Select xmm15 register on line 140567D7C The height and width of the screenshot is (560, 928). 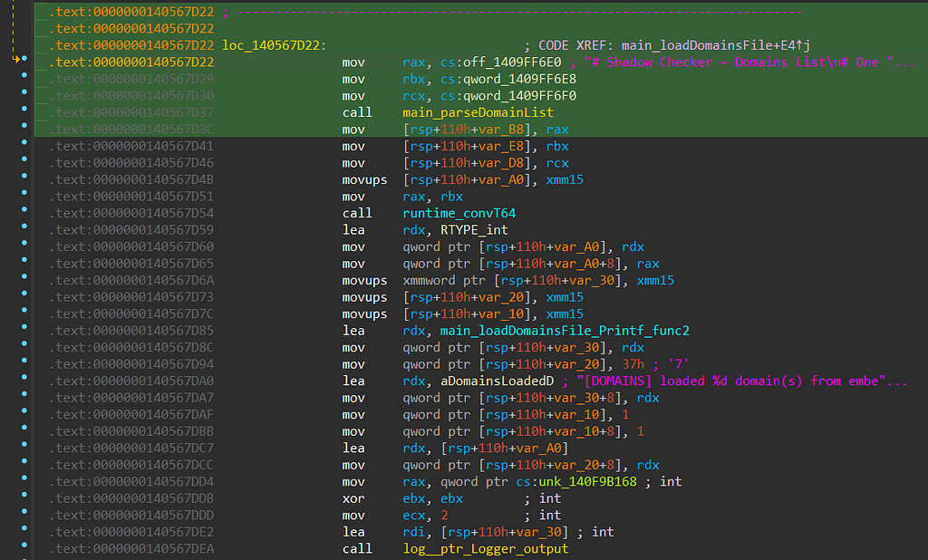click(565, 314)
